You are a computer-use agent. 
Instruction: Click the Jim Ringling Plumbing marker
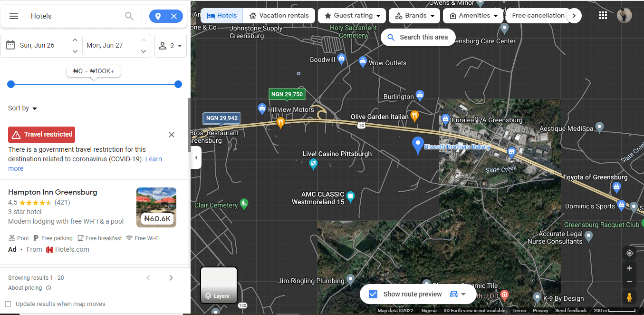pyautogui.click(x=350, y=279)
